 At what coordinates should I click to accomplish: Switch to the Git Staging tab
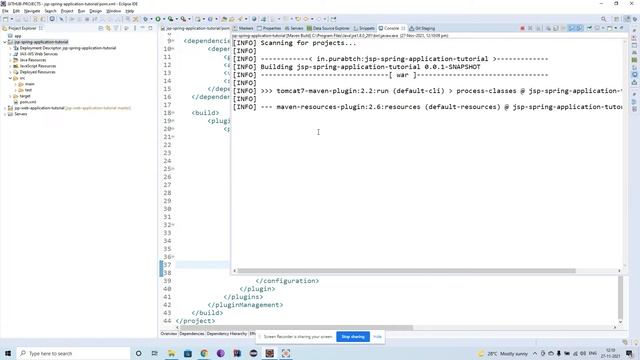[x=422, y=28]
